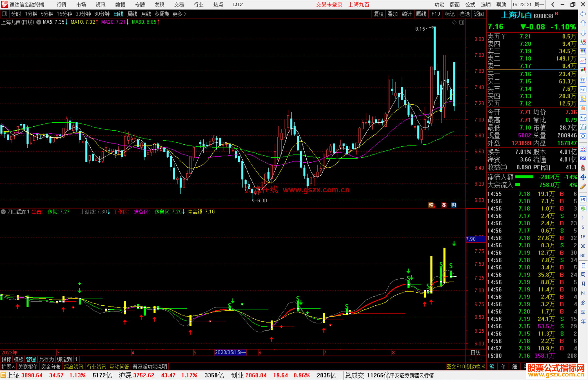The width and height of the screenshot is (588, 380).
Task: Activate the blue four-way move arrows icon
Action: tap(583, 177)
